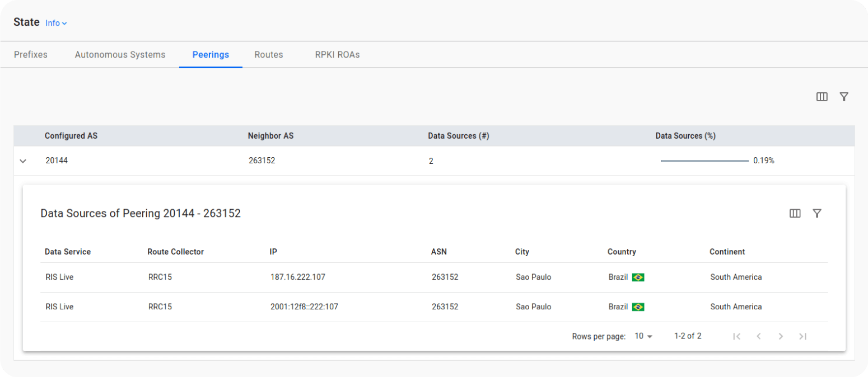Open the Rows per page dropdown

643,336
